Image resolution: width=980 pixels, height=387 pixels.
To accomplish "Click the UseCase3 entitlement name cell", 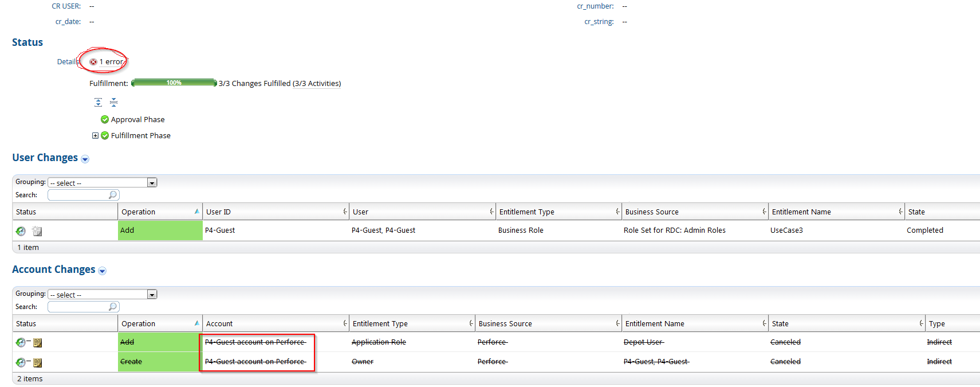I will 786,230.
